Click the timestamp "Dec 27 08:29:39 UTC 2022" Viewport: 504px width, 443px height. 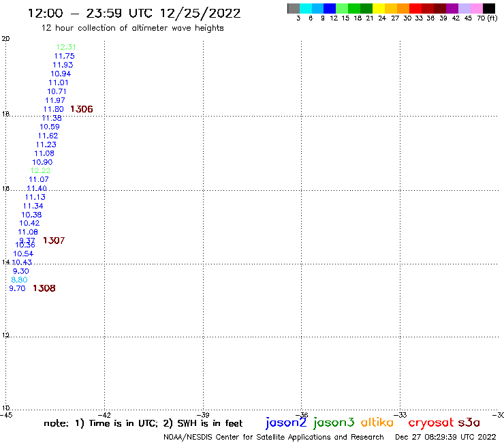coord(445,437)
